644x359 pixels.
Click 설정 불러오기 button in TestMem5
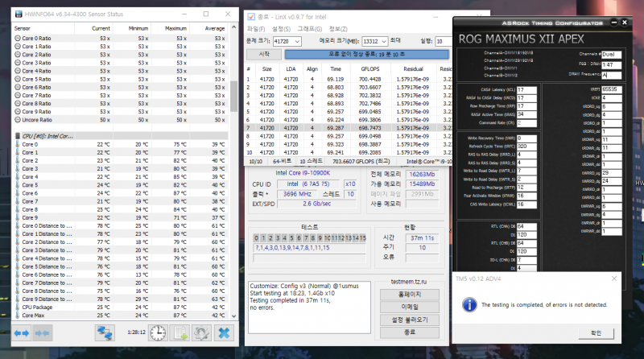[x=410, y=320]
